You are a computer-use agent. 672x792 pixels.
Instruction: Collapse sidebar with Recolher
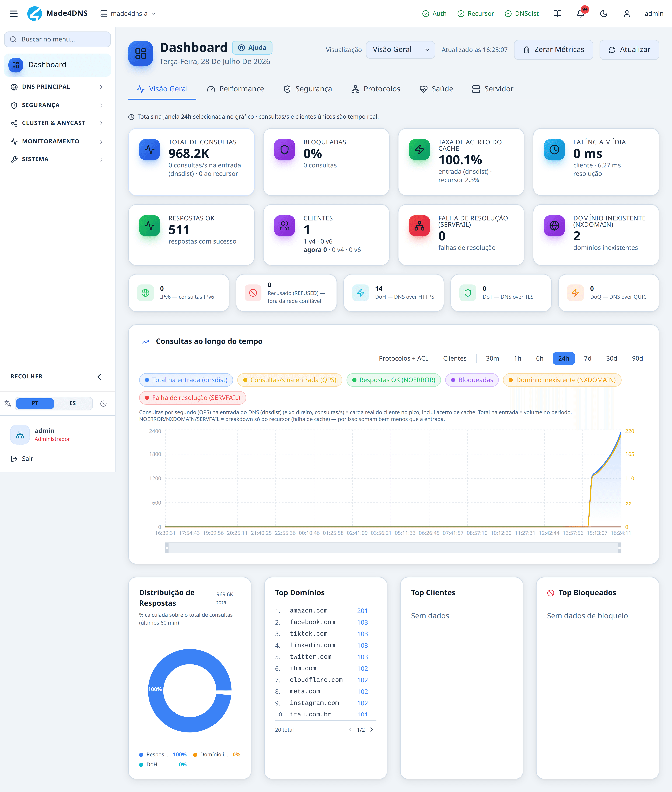pyautogui.click(x=58, y=377)
